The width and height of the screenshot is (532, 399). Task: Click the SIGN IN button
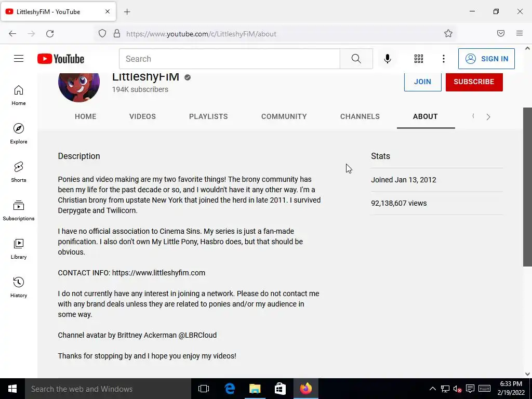coord(486,59)
